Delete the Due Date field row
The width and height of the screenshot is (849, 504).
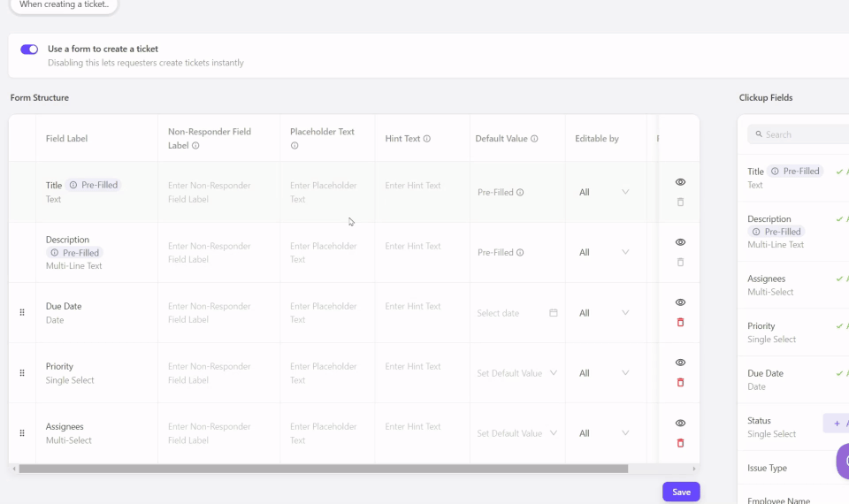click(680, 323)
